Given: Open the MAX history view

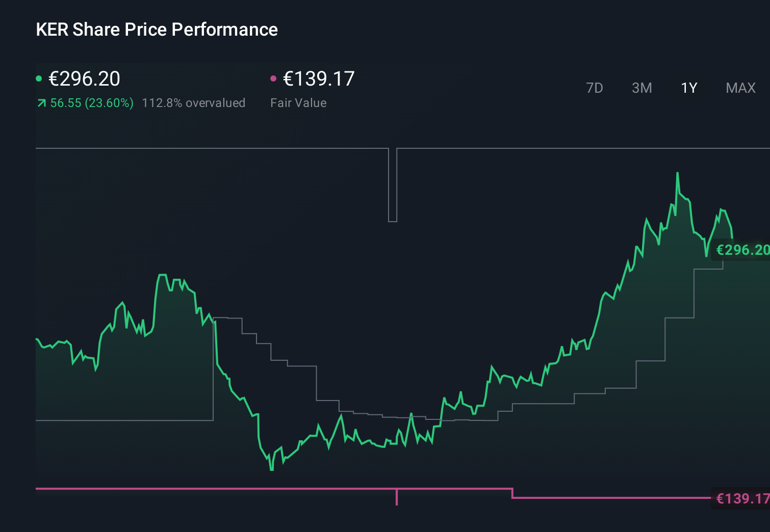Looking at the screenshot, I should click(740, 88).
